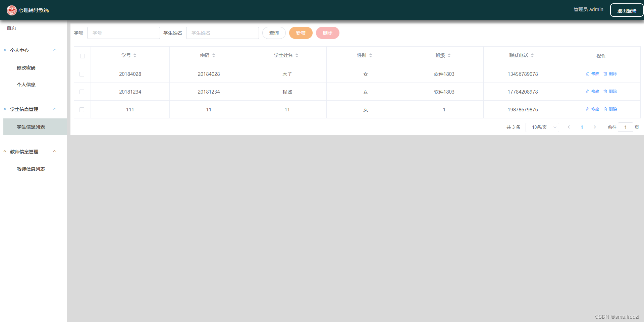Select the row checkbox for student 20184028
This screenshot has width=644, height=322.
point(82,74)
